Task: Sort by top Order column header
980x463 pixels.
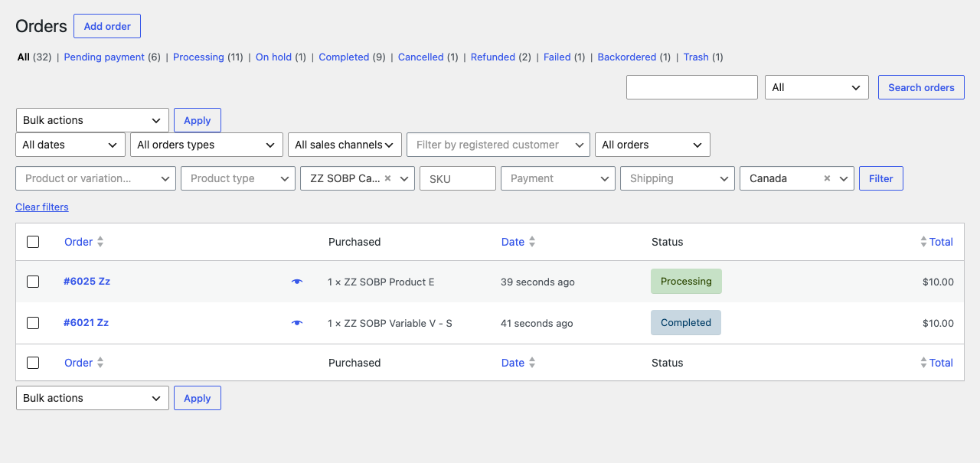Action: tap(78, 242)
